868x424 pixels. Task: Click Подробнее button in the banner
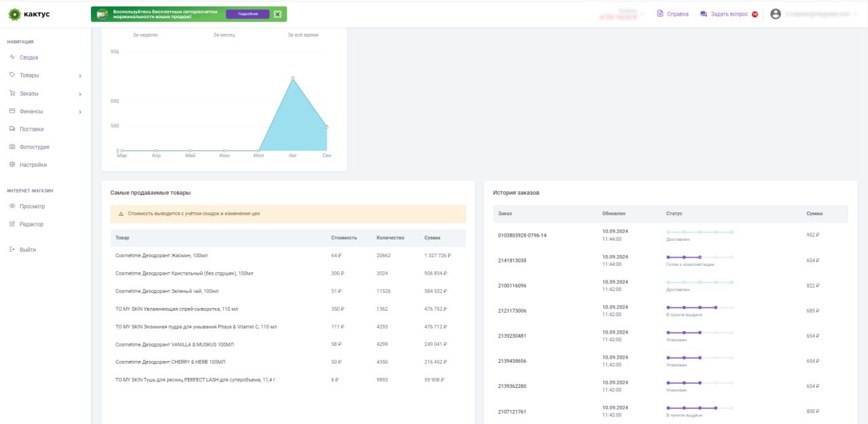pos(248,14)
